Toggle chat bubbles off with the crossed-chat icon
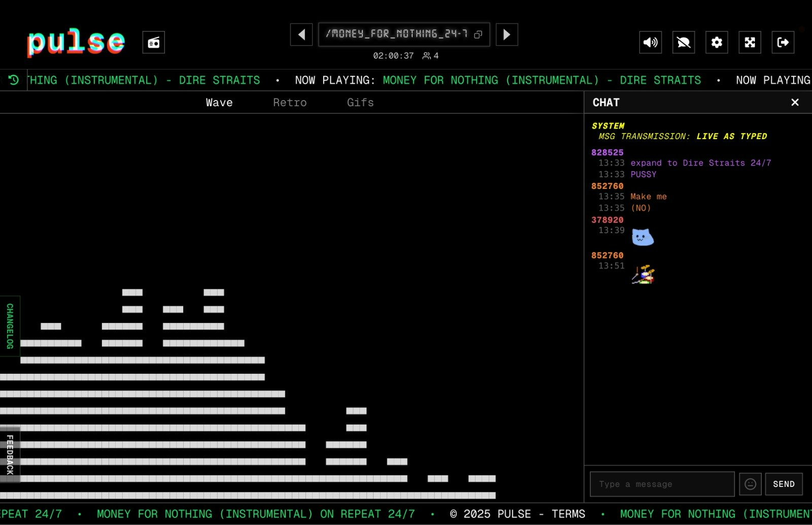Screen dimensions: 812x525 (x=684, y=42)
